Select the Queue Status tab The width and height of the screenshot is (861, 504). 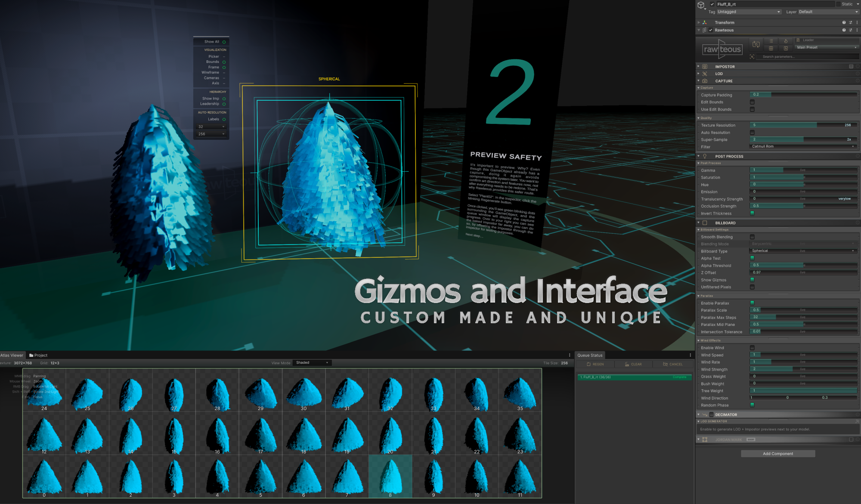coord(590,356)
